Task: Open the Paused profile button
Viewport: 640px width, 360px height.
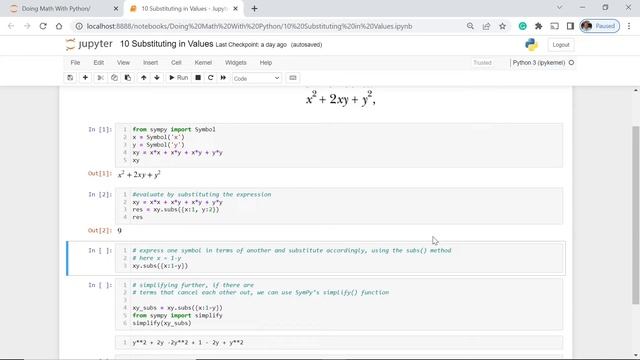Action: click(x=600, y=26)
